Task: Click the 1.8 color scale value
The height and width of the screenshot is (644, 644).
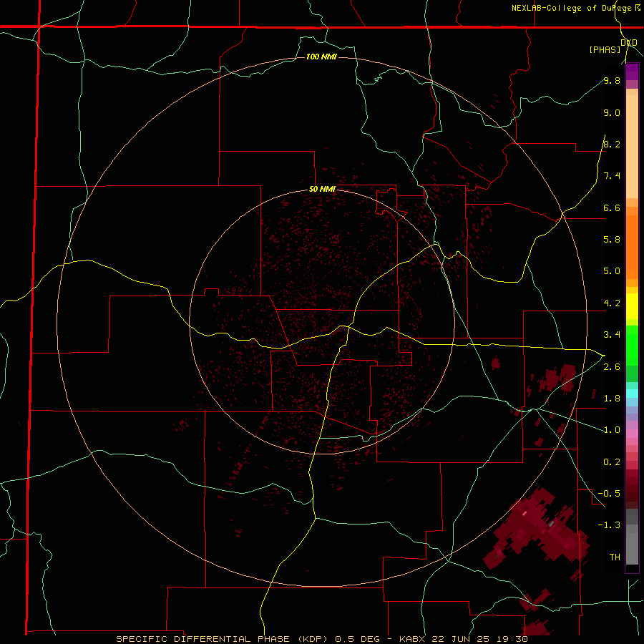Action: pyautogui.click(x=612, y=399)
